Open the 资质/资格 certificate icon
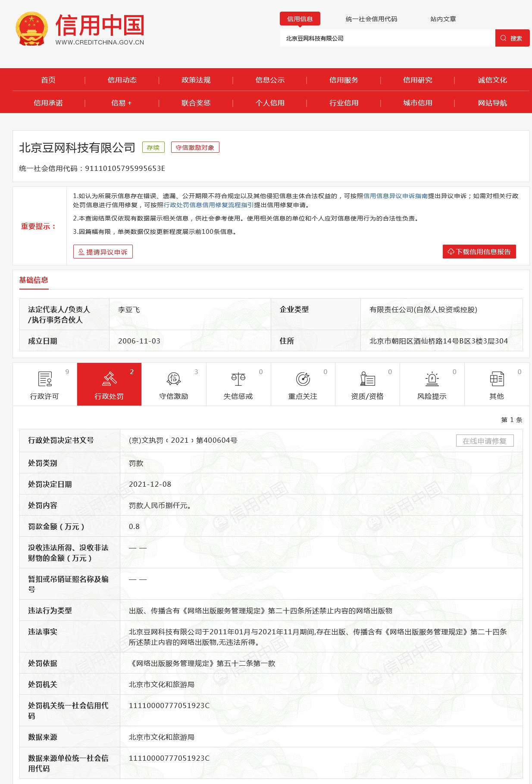532x784 pixels. (x=367, y=379)
